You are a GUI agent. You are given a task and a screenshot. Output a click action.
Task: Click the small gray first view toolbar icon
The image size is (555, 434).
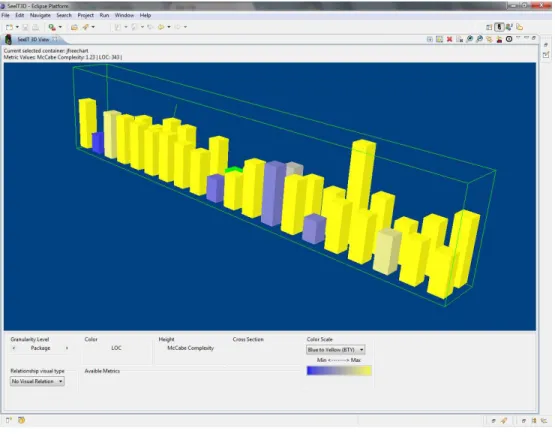(x=430, y=39)
